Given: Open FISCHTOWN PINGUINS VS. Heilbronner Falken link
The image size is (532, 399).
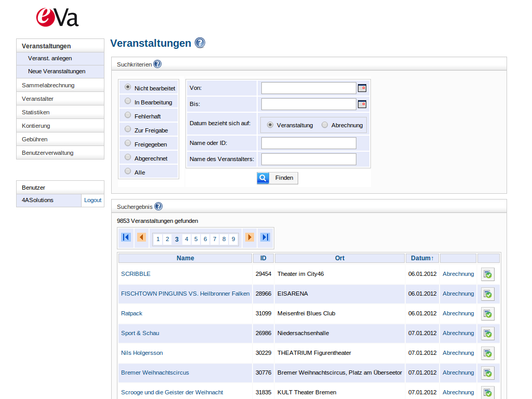Looking at the screenshot, I should (x=185, y=294).
